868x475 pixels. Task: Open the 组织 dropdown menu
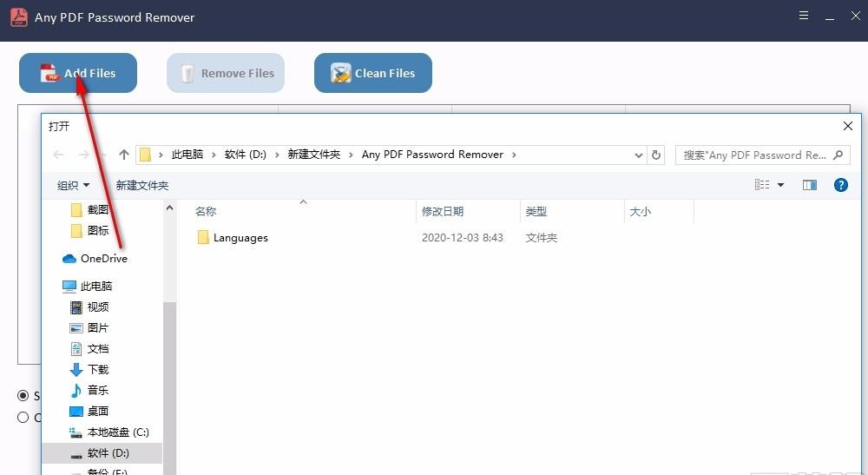click(x=73, y=186)
